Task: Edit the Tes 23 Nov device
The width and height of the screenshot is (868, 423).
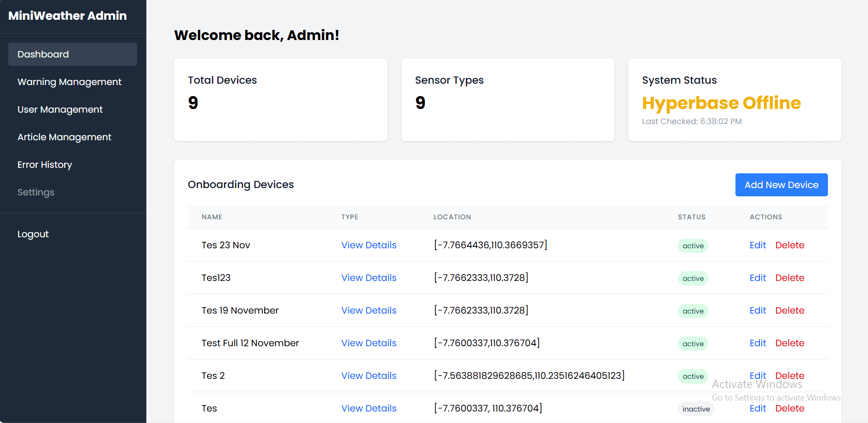Action: [757, 245]
